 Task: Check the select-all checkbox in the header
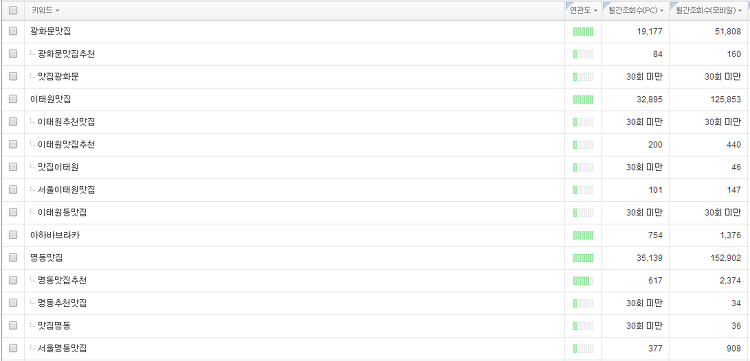tap(13, 10)
